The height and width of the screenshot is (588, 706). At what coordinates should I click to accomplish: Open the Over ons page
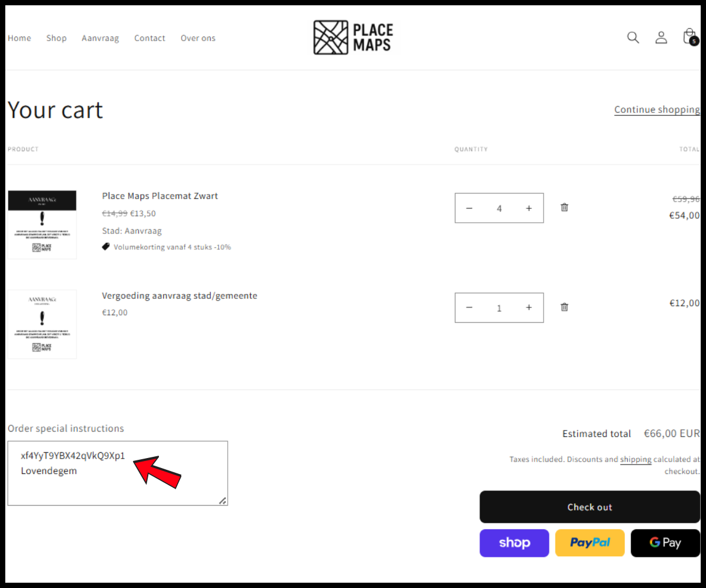point(198,38)
